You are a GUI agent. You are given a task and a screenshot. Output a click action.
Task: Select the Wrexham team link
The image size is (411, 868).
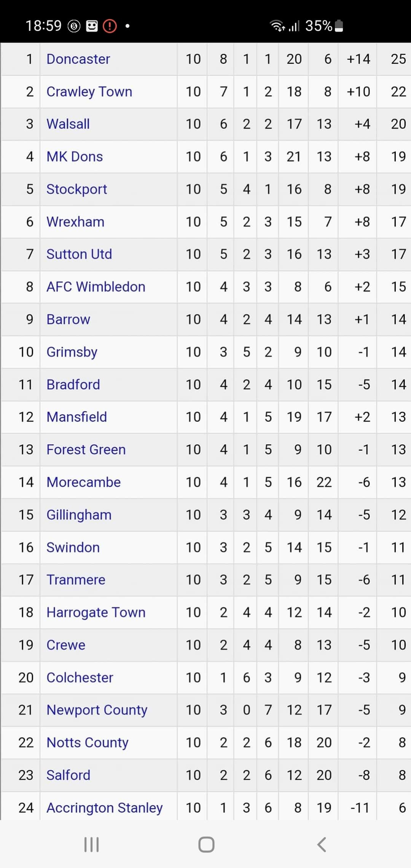point(75,222)
